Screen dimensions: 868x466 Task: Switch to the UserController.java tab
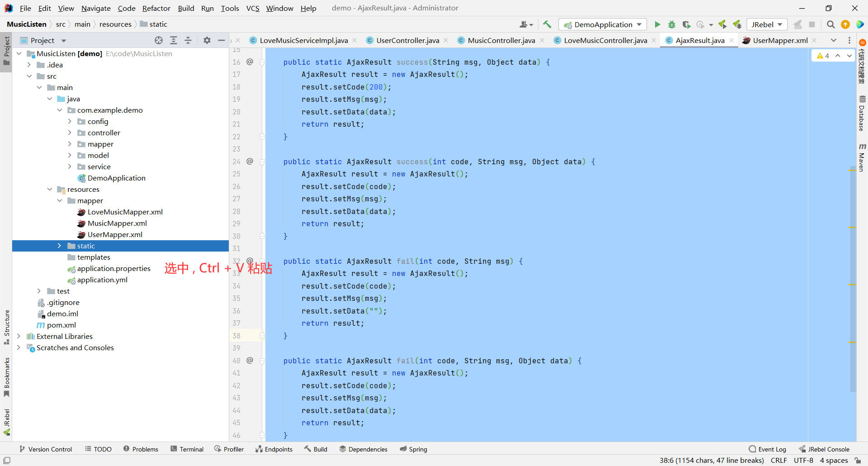click(x=407, y=40)
